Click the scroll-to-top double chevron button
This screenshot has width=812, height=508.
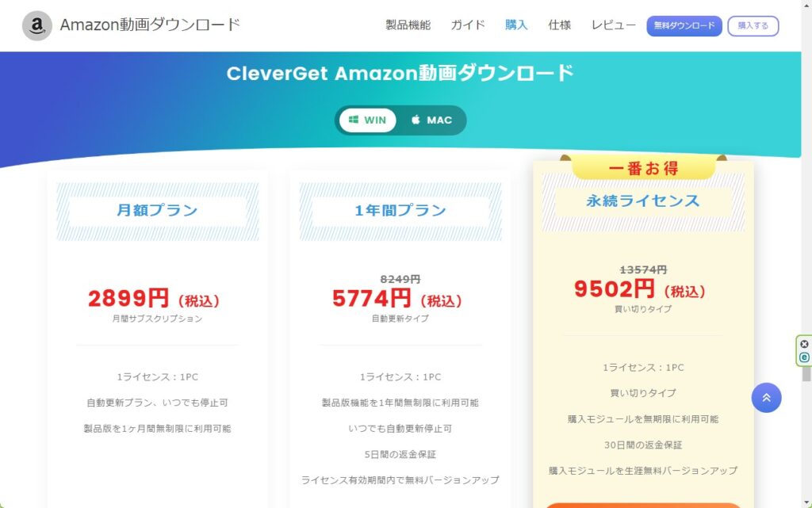(x=766, y=398)
